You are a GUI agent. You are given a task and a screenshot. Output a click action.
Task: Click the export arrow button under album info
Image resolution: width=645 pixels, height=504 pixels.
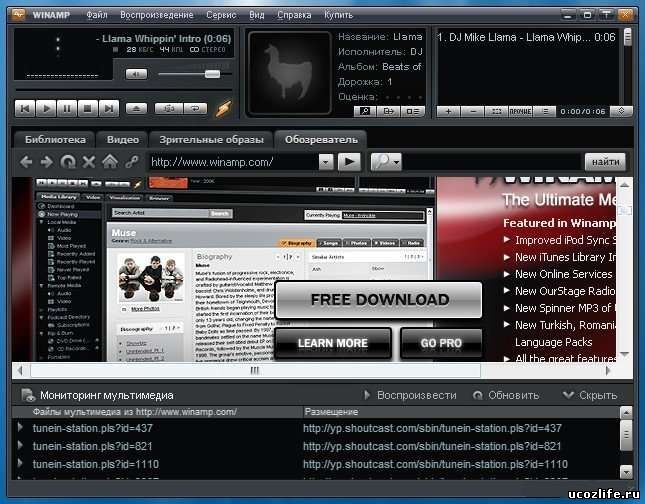tap(389, 111)
